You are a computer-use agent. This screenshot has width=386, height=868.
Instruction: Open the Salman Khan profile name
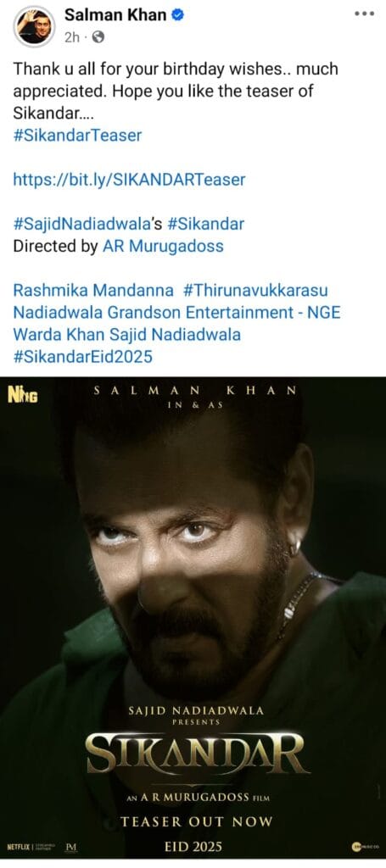(115, 15)
